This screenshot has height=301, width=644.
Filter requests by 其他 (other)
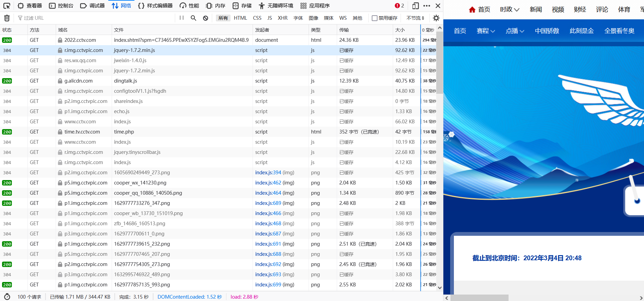357,18
